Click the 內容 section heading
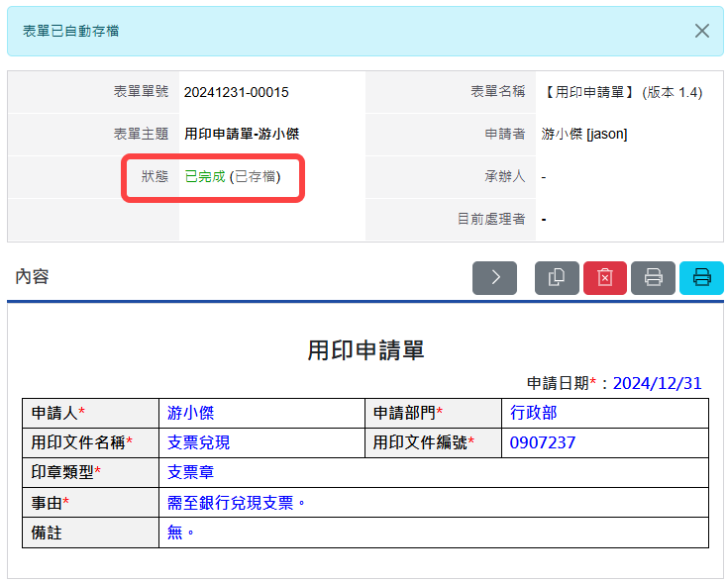Viewport: 728px width, 582px height. point(32,276)
